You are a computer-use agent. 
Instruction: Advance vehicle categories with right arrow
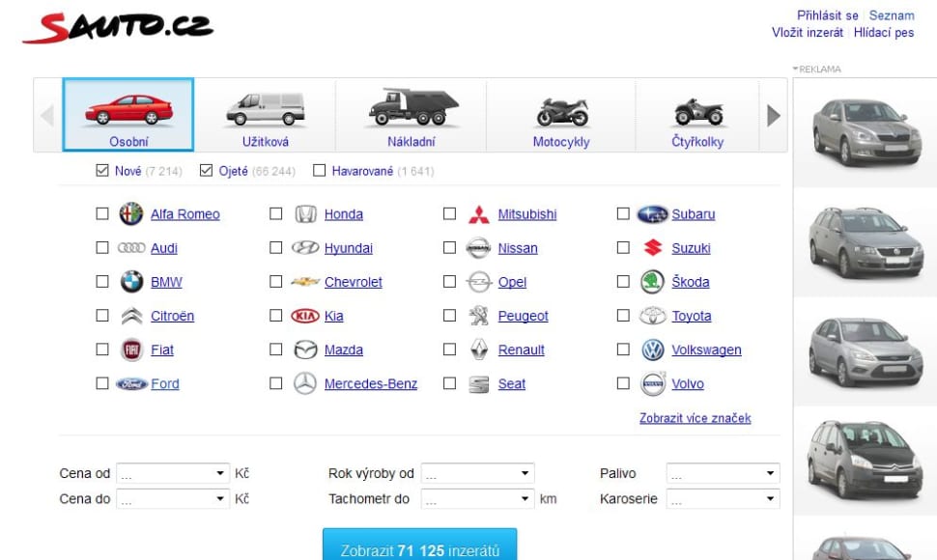click(773, 115)
